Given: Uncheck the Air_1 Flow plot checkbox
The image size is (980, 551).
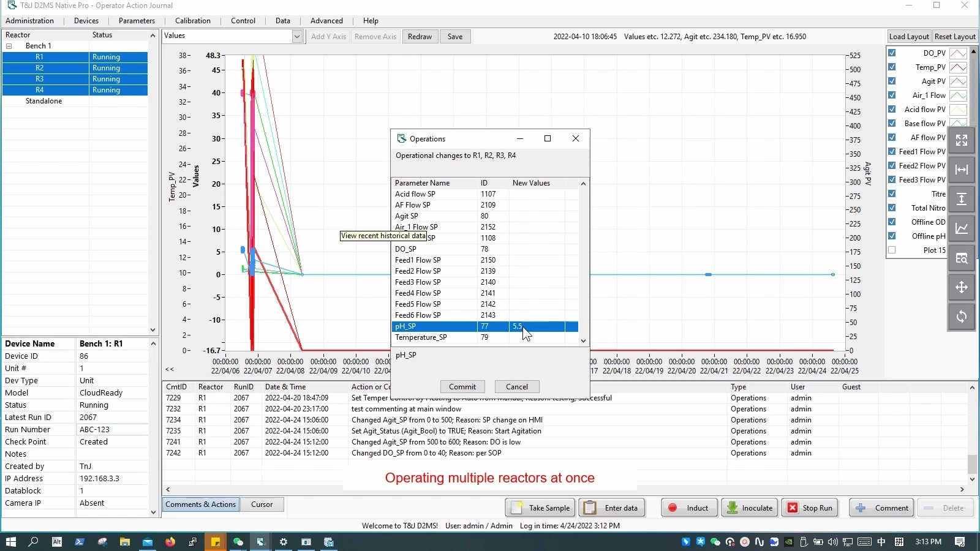Looking at the screenshot, I should (892, 95).
